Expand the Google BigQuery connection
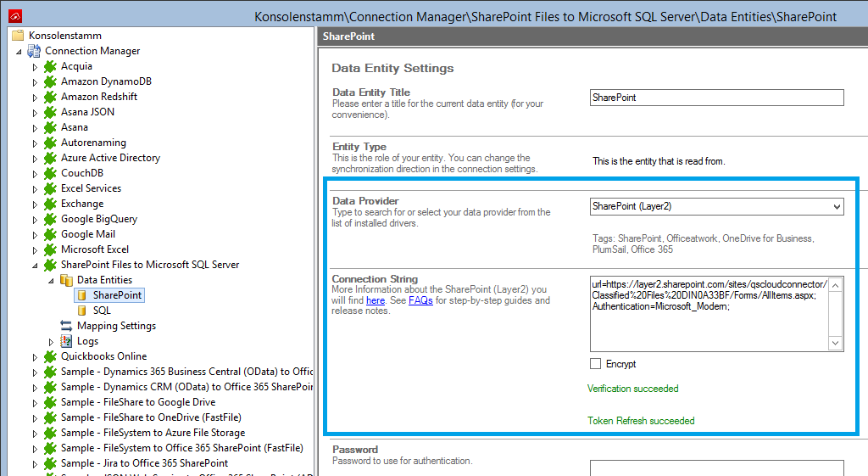Screen dimensions: 868x476 36,219
